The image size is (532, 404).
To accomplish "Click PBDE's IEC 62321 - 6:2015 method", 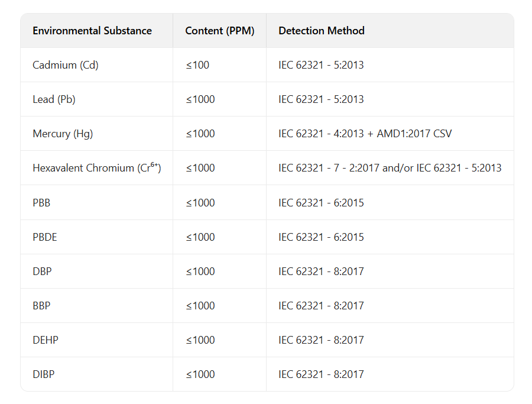I will 321,237.
